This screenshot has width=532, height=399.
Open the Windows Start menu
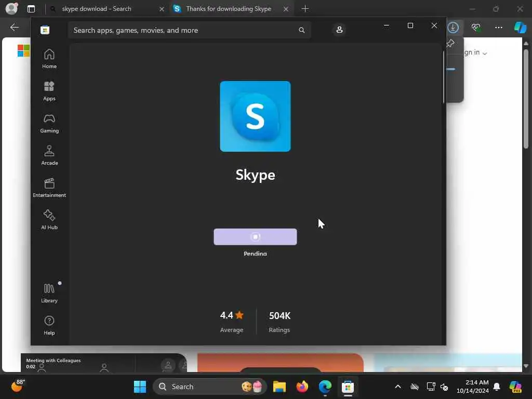coord(140,387)
